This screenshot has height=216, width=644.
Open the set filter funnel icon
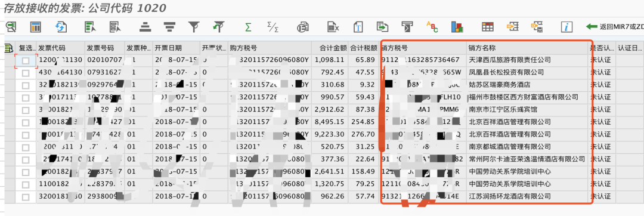tap(193, 27)
